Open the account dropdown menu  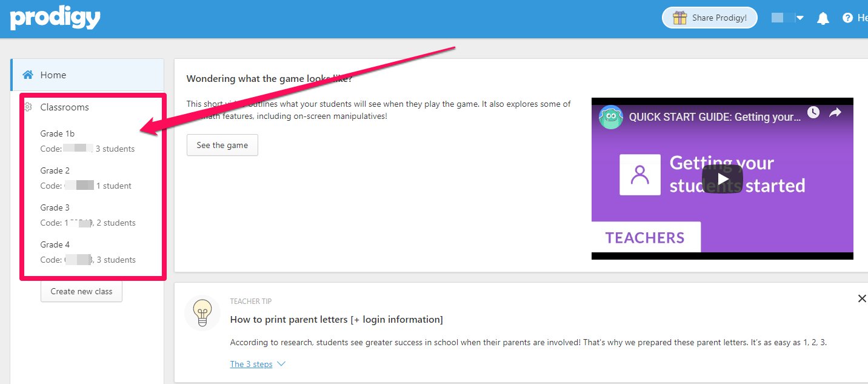(787, 18)
